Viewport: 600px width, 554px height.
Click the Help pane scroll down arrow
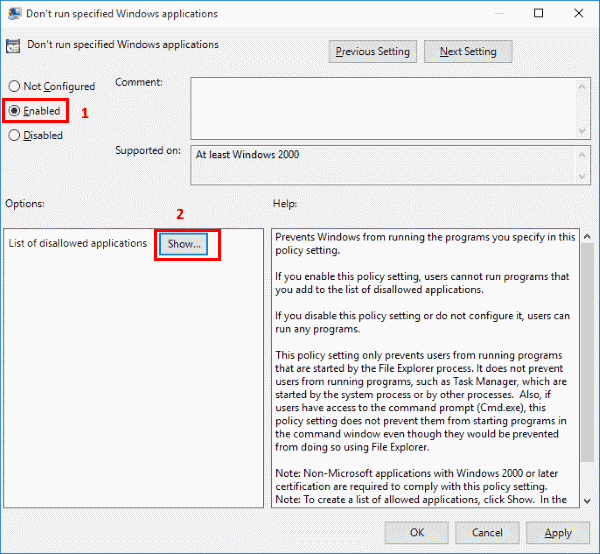[587, 501]
